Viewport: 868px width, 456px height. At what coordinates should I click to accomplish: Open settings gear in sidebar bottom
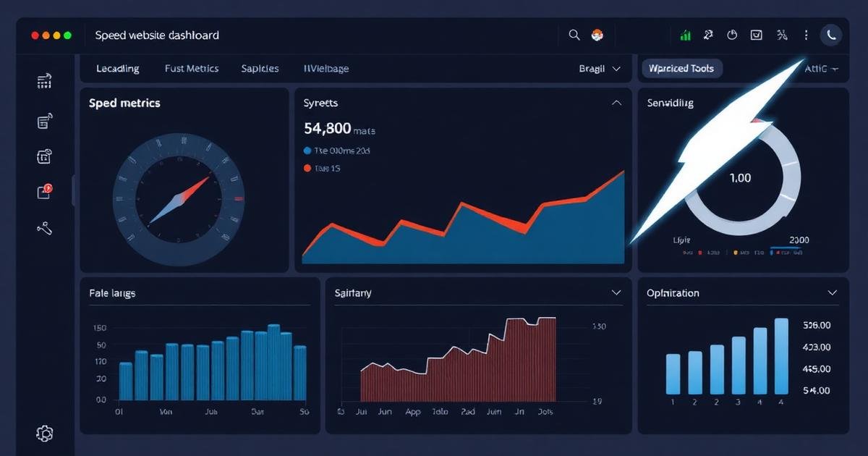(45, 434)
